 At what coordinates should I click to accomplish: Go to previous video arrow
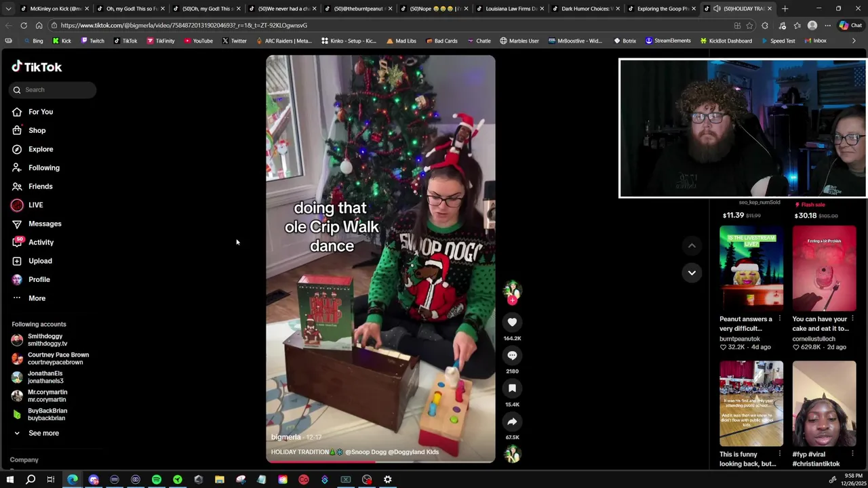(692, 245)
